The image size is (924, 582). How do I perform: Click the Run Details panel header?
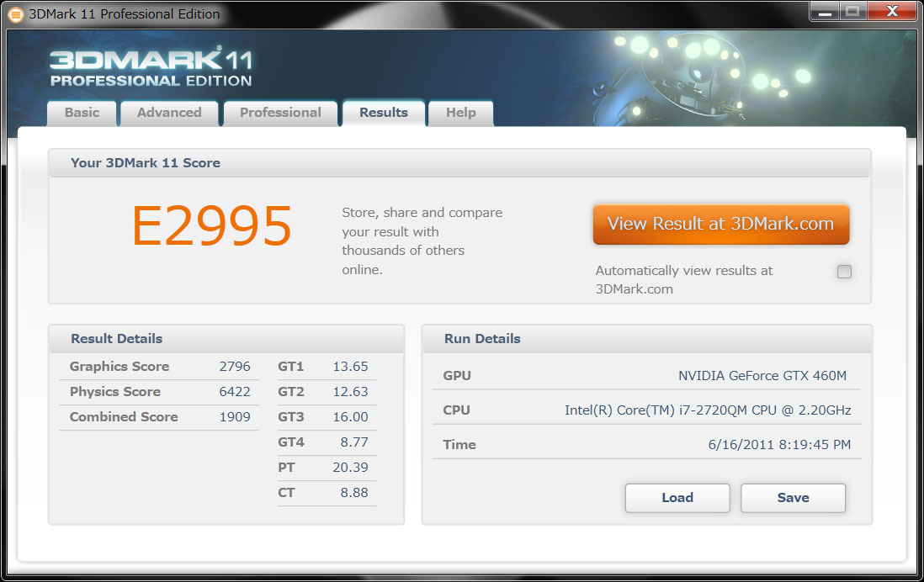tap(647, 339)
